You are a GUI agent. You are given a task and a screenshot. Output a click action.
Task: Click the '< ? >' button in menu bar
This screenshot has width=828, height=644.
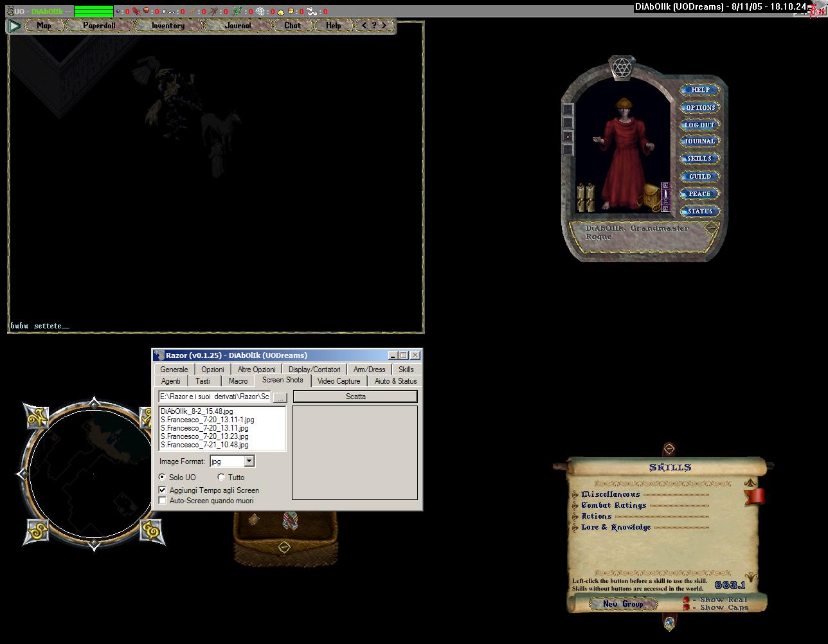click(x=373, y=26)
